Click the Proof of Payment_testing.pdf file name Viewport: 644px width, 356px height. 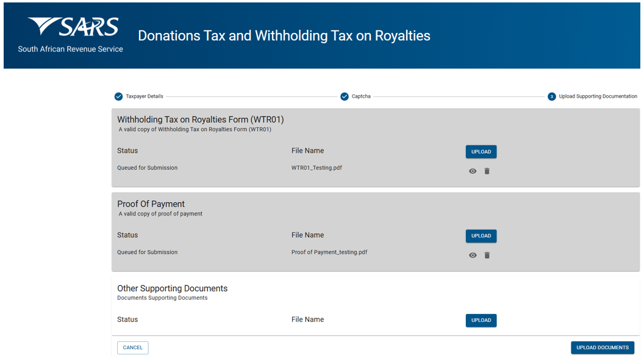[329, 252]
